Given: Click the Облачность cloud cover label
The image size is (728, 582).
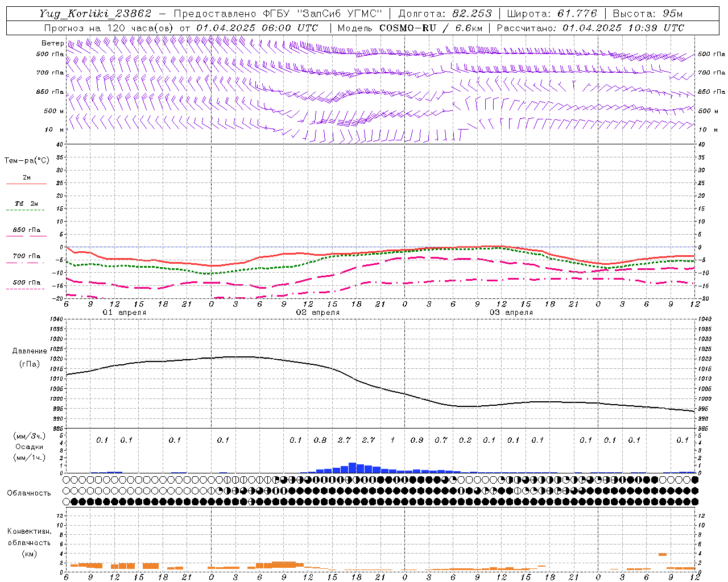Looking at the screenshot, I should (29, 493).
